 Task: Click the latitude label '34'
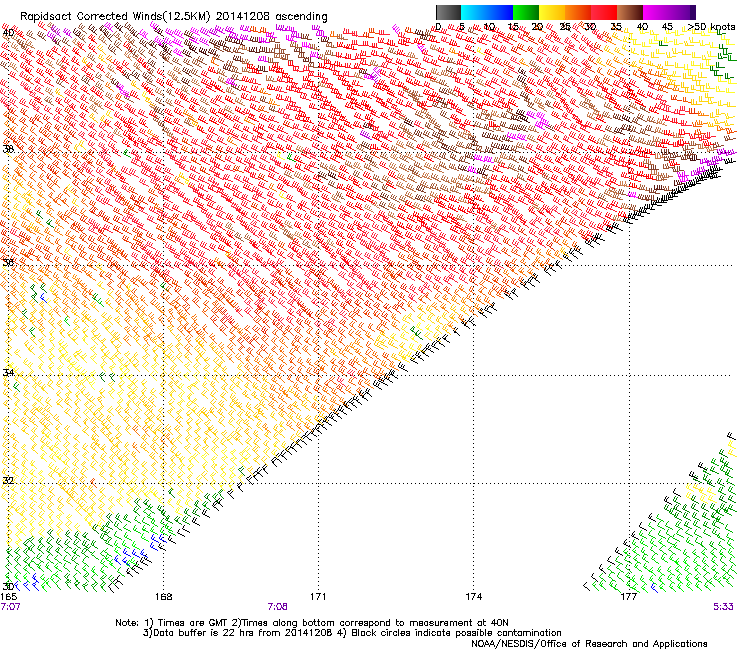coord(8,373)
